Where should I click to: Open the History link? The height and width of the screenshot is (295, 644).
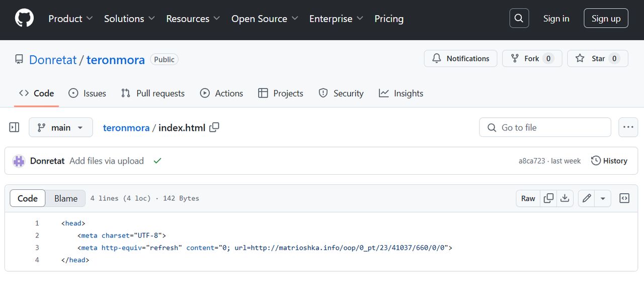[609, 161]
